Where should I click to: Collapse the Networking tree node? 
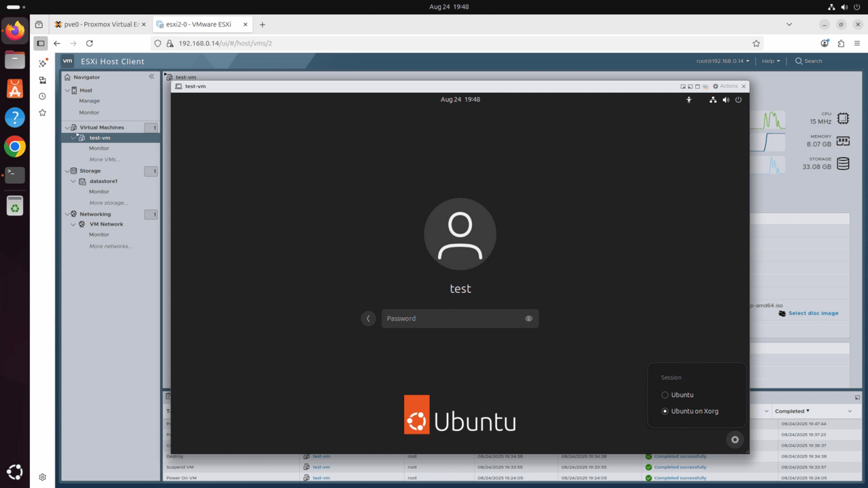click(66, 214)
